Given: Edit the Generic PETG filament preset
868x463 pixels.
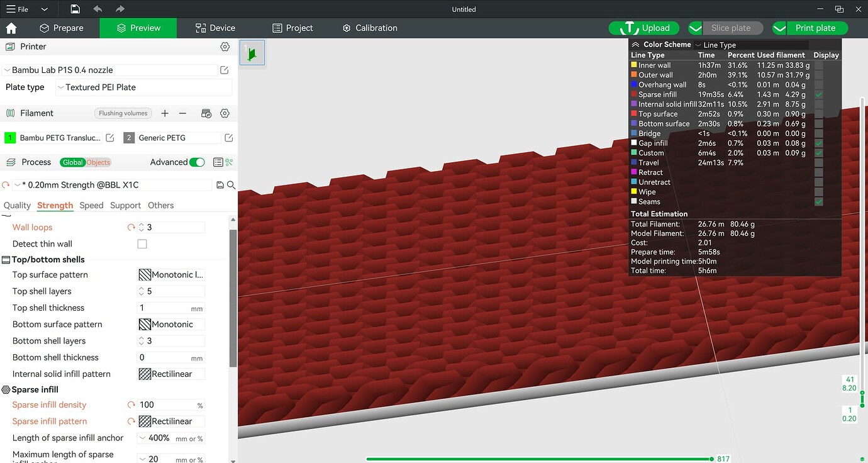Looking at the screenshot, I should click(x=229, y=138).
